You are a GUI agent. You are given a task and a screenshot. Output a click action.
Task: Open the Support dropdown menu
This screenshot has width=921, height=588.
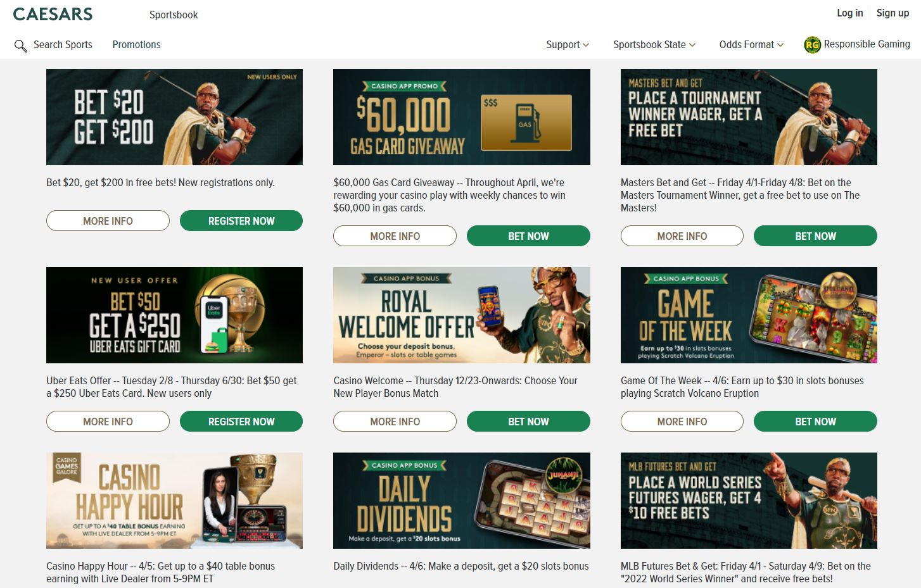[x=568, y=44]
